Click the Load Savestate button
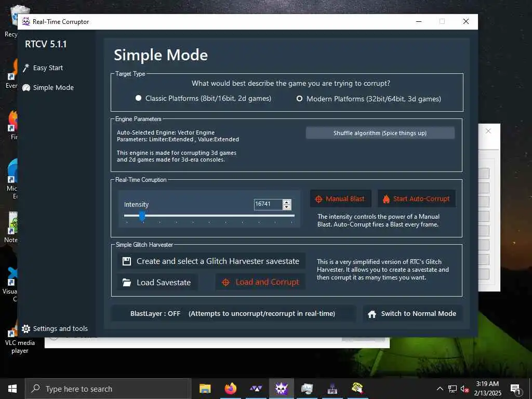532x399 pixels. coord(157,282)
